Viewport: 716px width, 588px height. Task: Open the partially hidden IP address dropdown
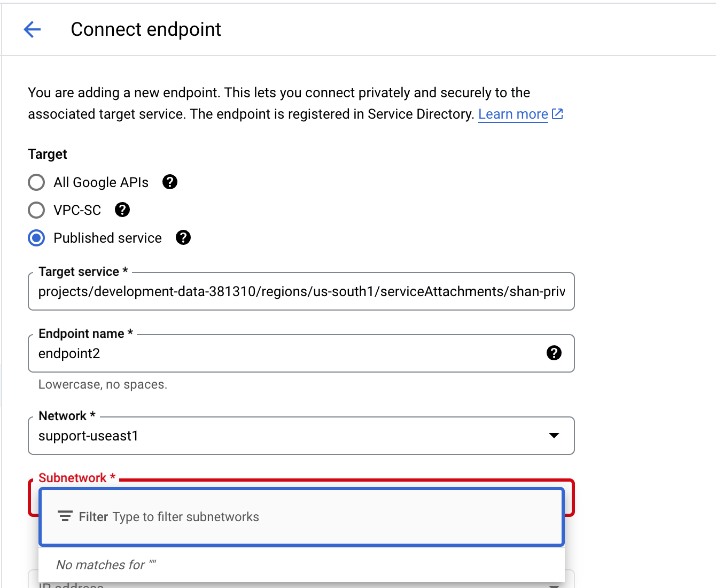[x=301, y=579]
